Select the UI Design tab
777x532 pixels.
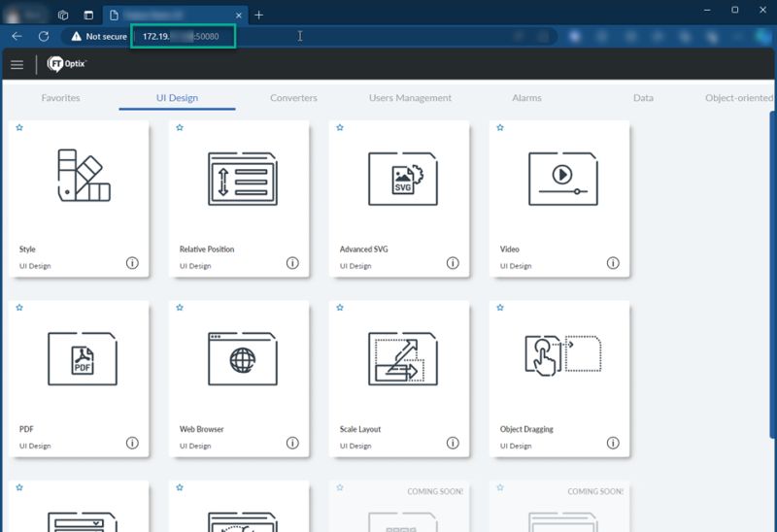click(x=177, y=98)
